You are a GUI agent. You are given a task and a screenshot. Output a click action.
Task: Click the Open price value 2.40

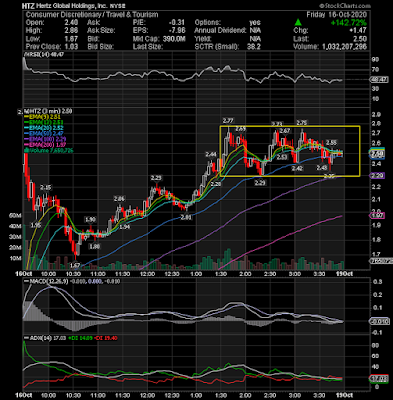pos(71,23)
